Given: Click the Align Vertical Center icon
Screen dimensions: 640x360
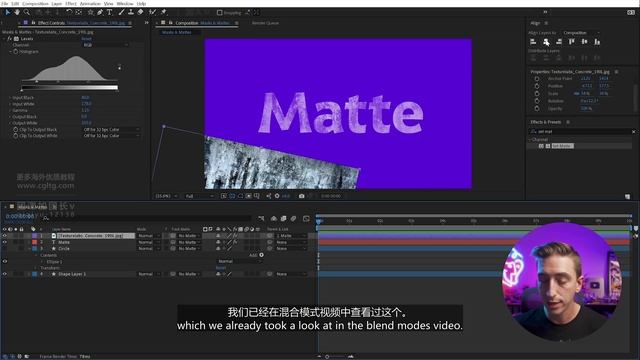Looking at the screenshot, I should pyautogui.click(x=584, y=42).
